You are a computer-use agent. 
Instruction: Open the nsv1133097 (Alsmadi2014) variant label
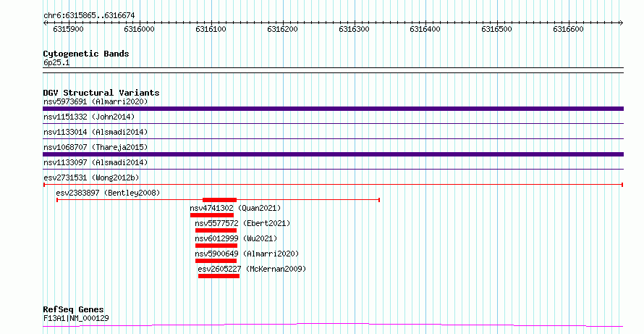point(96,162)
